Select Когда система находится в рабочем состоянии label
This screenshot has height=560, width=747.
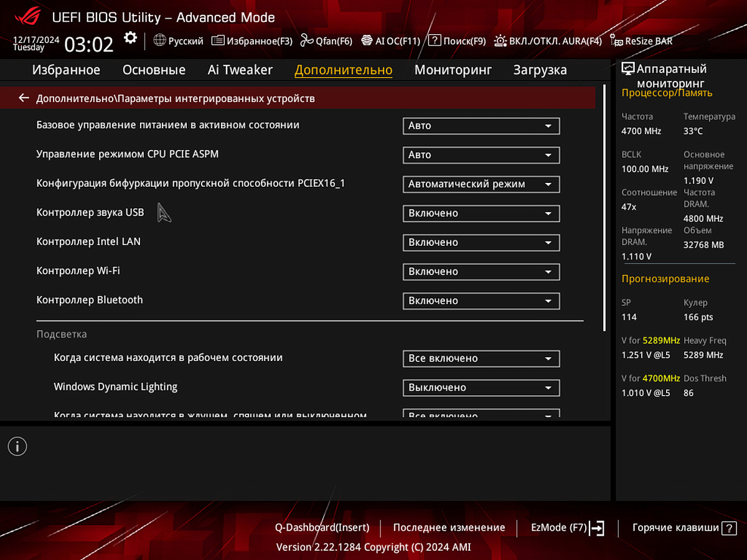[x=168, y=358]
